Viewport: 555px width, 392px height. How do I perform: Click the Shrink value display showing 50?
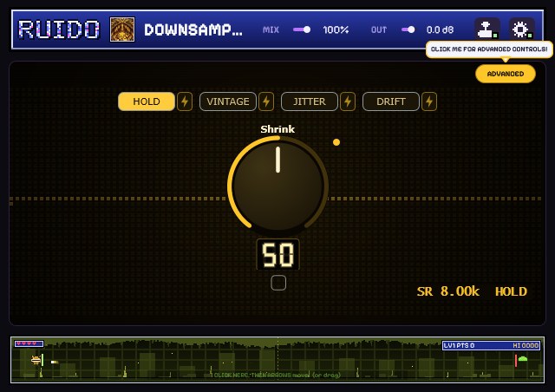point(278,255)
